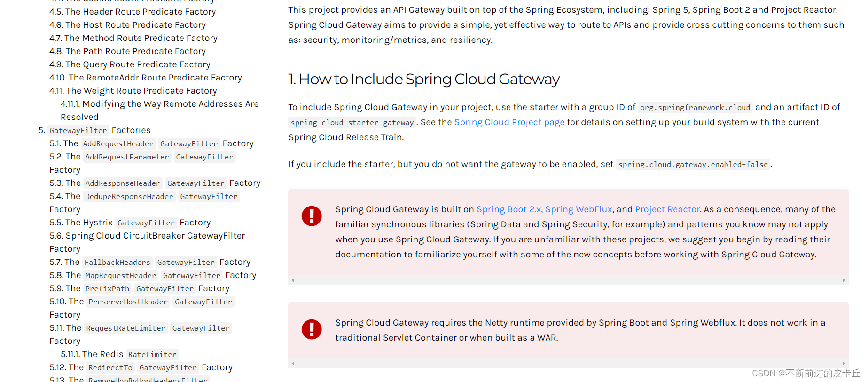This screenshot has width=868, height=382.
Task: Open 5.9 PrefixPath GatewayFilter Factory
Action: (x=140, y=288)
